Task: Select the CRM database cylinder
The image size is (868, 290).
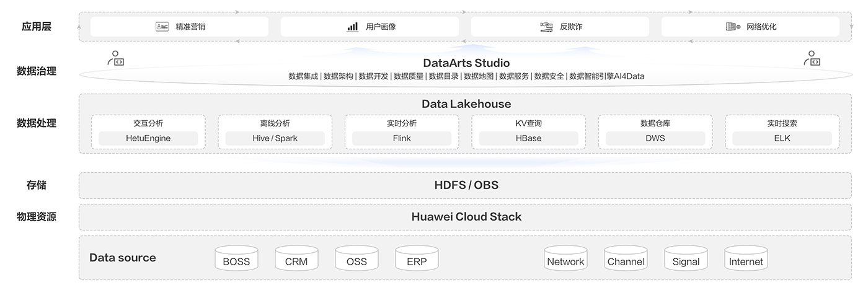Action: 296,258
